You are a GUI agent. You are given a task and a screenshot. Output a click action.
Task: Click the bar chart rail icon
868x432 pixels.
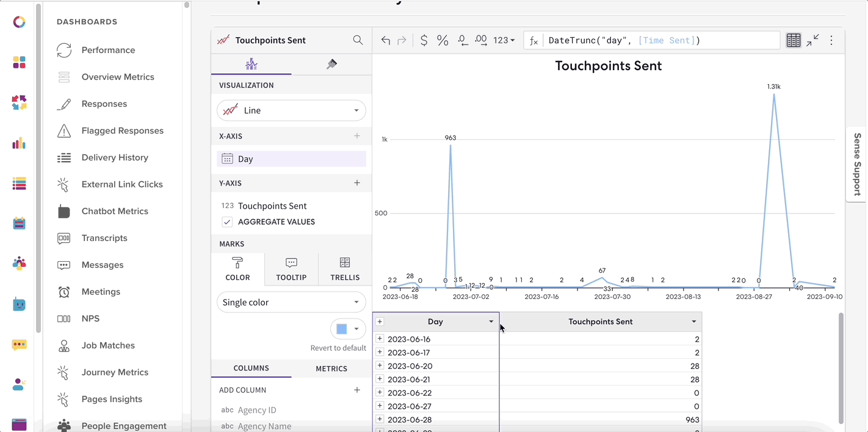(x=19, y=143)
